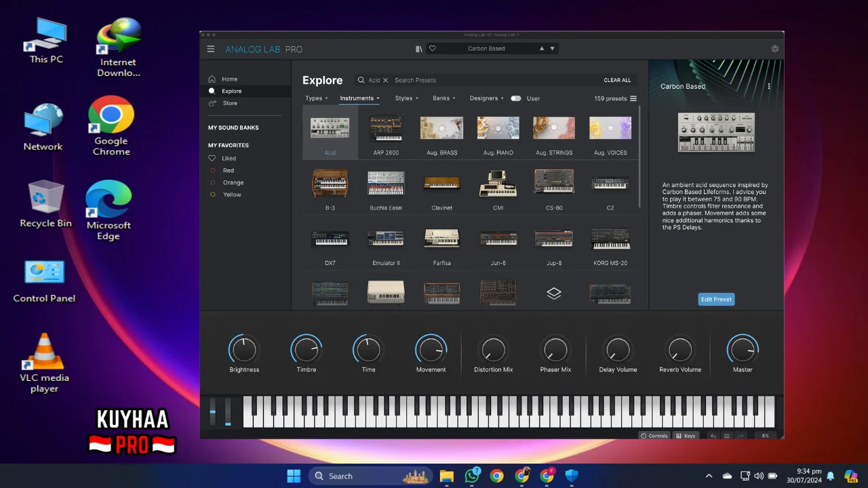Open VLC media player desktop shortcut
Screen dimensions: 868x488
pyautogui.click(x=44, y=363)
